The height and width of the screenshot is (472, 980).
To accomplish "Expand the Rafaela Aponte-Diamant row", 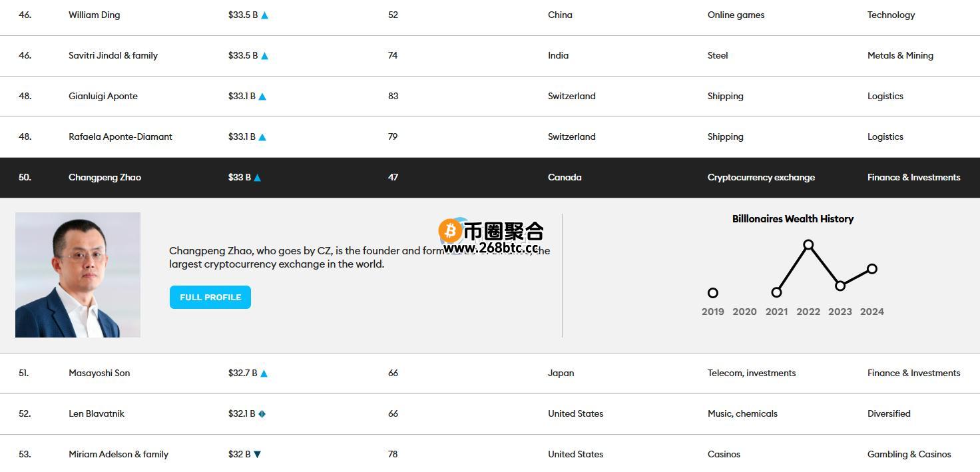I will (x=120, y=137).
